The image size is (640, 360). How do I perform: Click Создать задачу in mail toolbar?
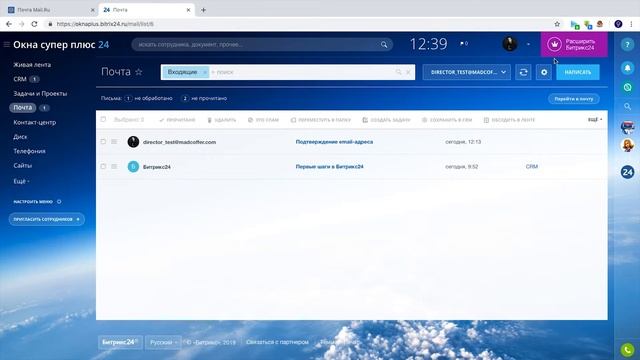tap(386, 120)
